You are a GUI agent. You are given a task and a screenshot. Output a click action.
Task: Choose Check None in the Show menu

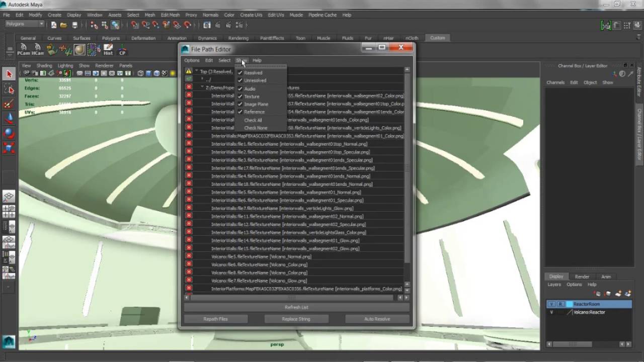[256, 128]
